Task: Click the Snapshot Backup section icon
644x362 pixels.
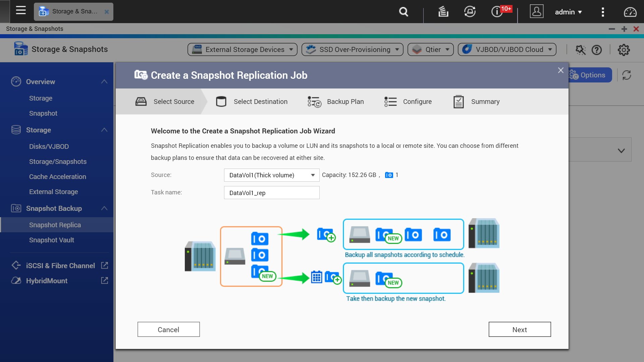Action: pos(15,208)
